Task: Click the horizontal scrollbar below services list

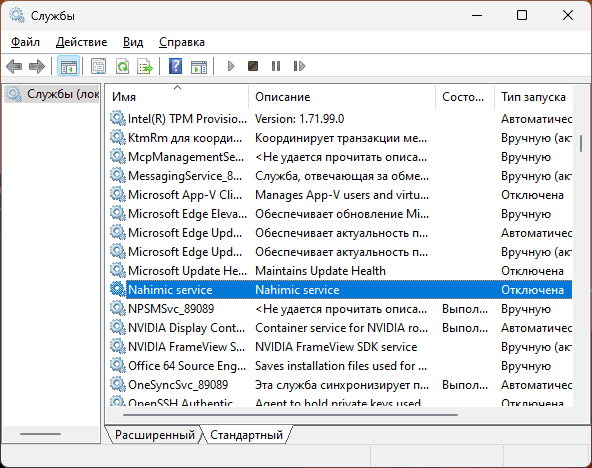Action: coord(290,415)
